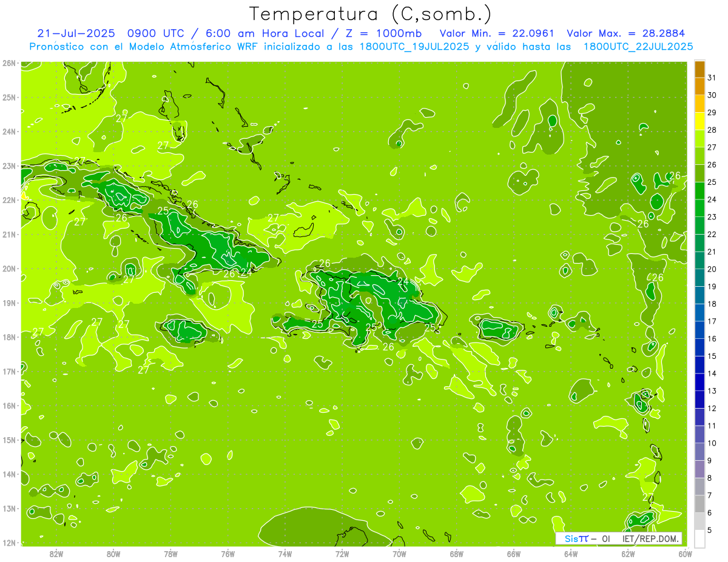Click the "26N" latitude axis label

(9, 63)
